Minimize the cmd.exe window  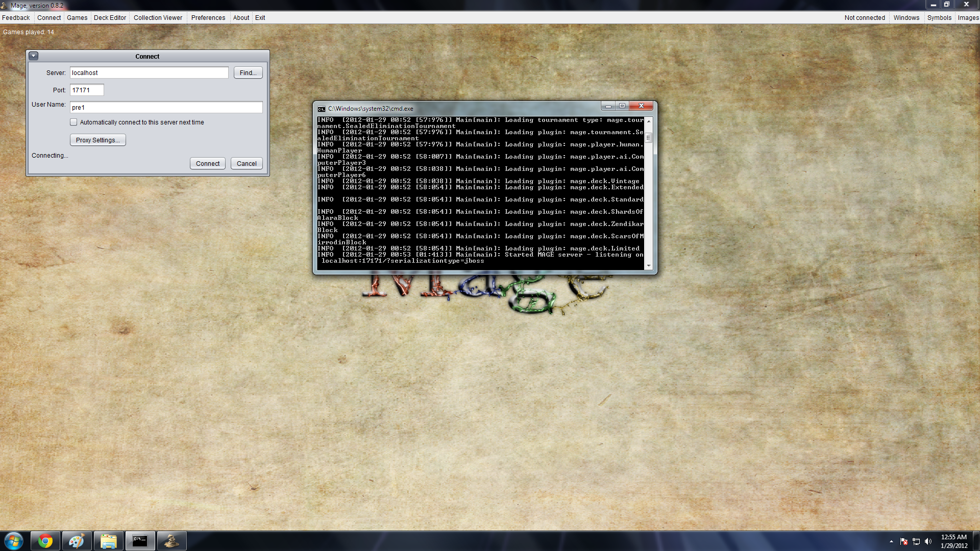pyautogui.click(x=608, y=106)
